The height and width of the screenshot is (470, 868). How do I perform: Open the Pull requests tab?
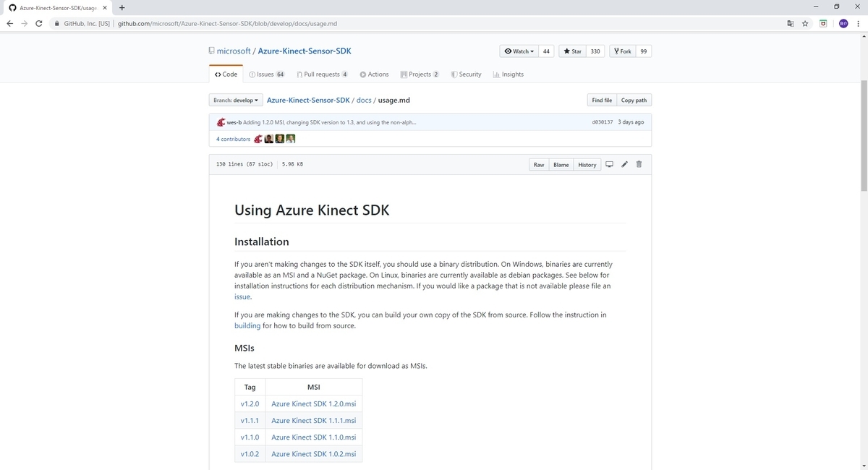[x=323, y=74]
